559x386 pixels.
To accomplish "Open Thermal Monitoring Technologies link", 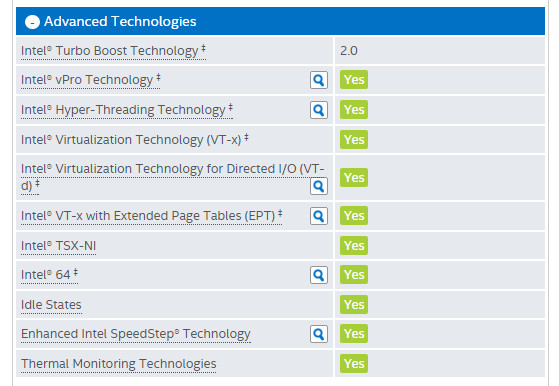I will pyautogui.click(x=119, y=364).
